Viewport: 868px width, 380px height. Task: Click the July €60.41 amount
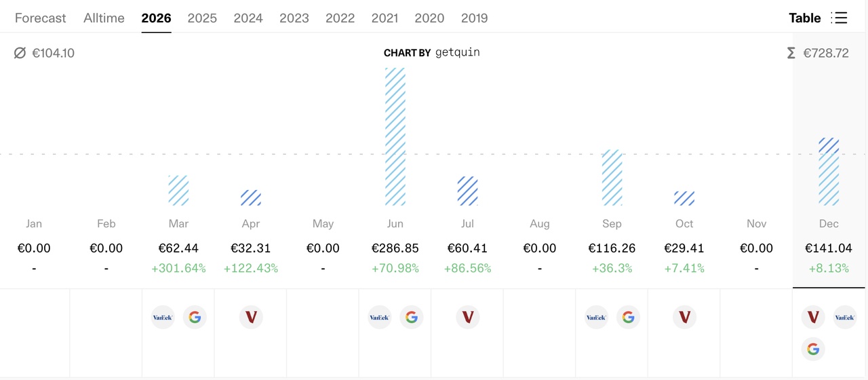click(x=467, y=248)
